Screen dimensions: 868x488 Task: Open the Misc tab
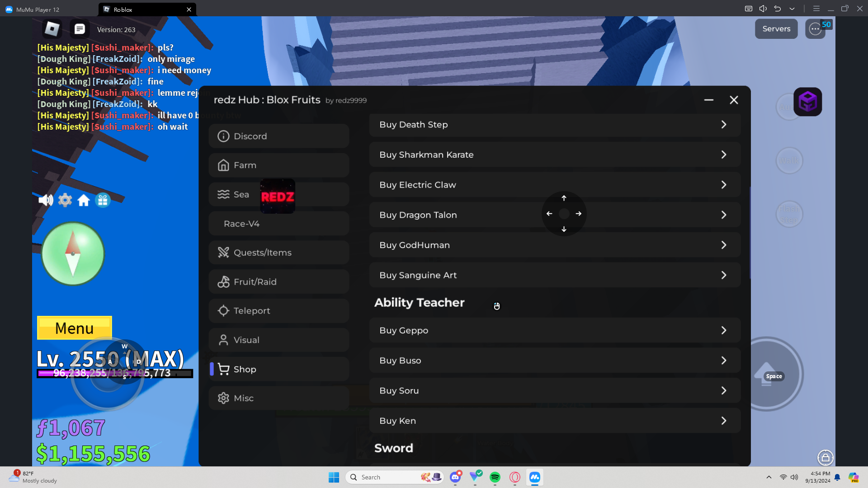tap(279, 398)
